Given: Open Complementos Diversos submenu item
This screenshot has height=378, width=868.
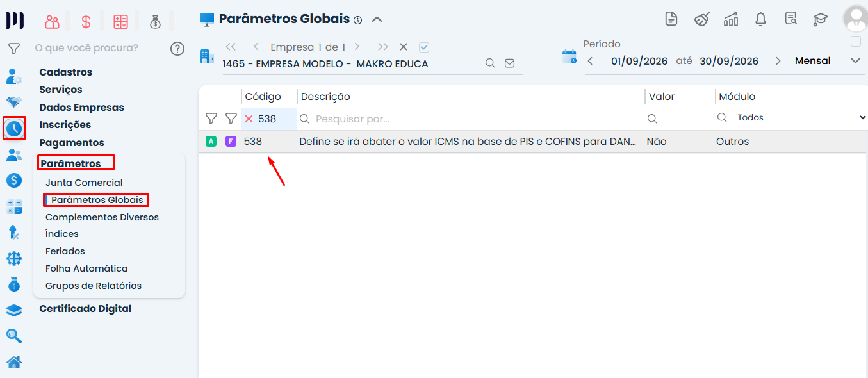Looking at the screenshot, I should (102, 217).
